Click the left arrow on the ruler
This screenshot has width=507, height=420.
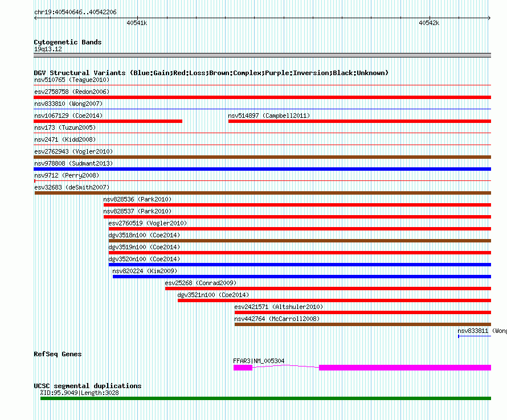(35, 18)
